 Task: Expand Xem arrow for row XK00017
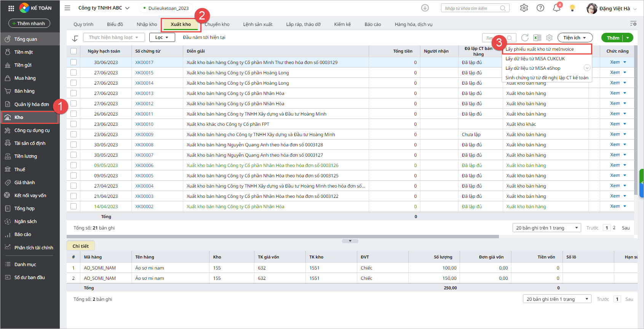625,62
